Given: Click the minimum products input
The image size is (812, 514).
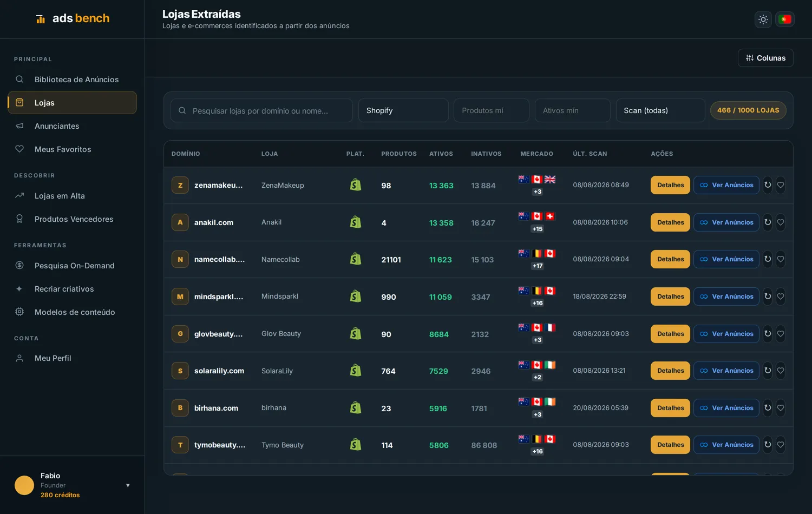Looking at the screenshot, I should 492,110.
